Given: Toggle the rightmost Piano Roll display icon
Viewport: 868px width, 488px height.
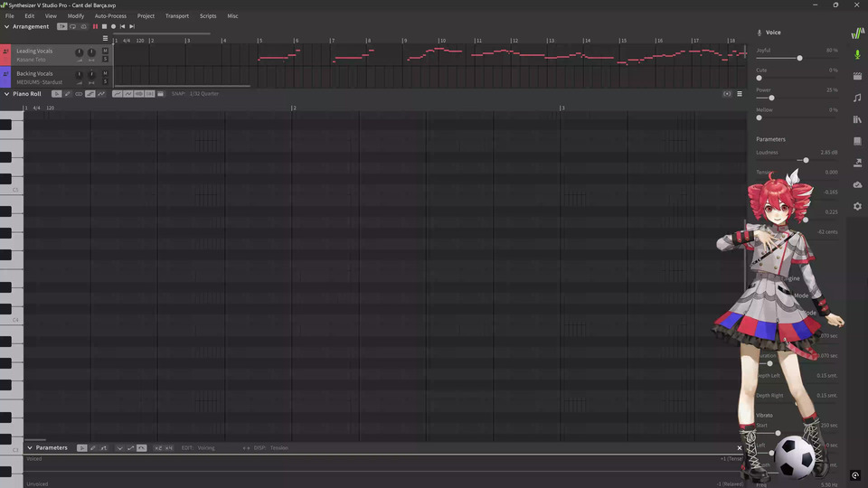Looking at the screenshot, I should click(x=161, y=94).
